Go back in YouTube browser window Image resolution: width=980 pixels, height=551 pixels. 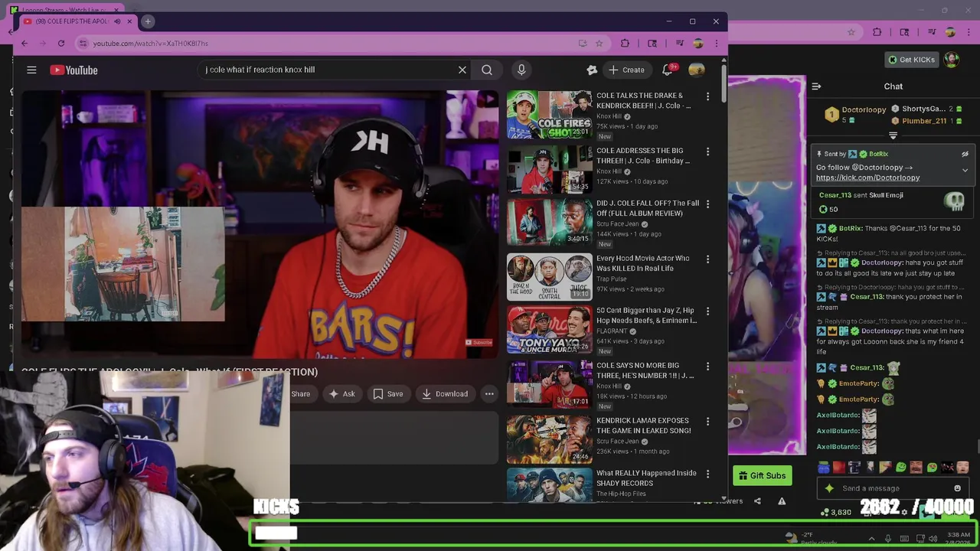coord(24,44)
